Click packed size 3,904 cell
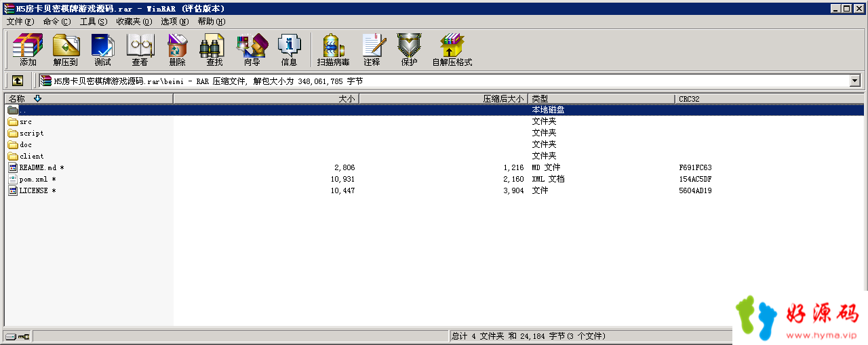 click(x=513, y=190)
